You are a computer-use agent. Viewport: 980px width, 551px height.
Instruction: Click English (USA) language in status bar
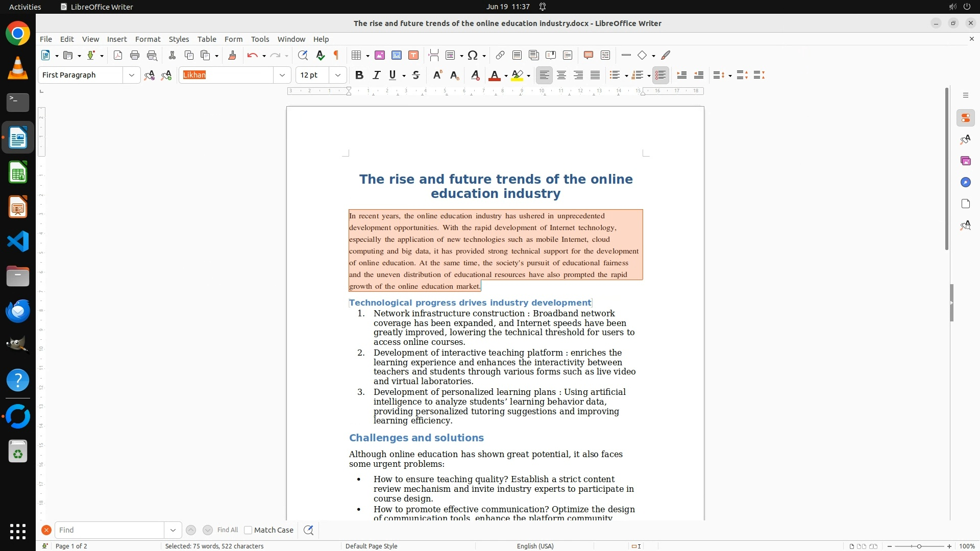tap(535, 546)
